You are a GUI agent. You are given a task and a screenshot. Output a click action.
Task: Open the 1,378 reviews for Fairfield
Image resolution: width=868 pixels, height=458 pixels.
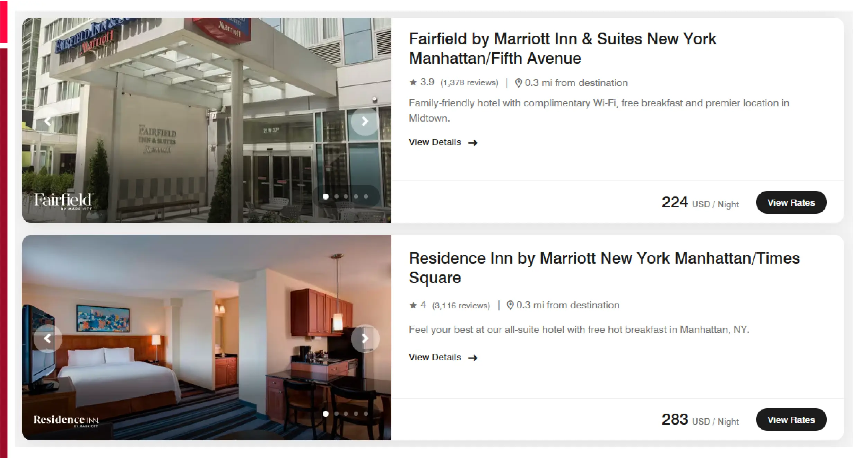[x=469, y=82]
